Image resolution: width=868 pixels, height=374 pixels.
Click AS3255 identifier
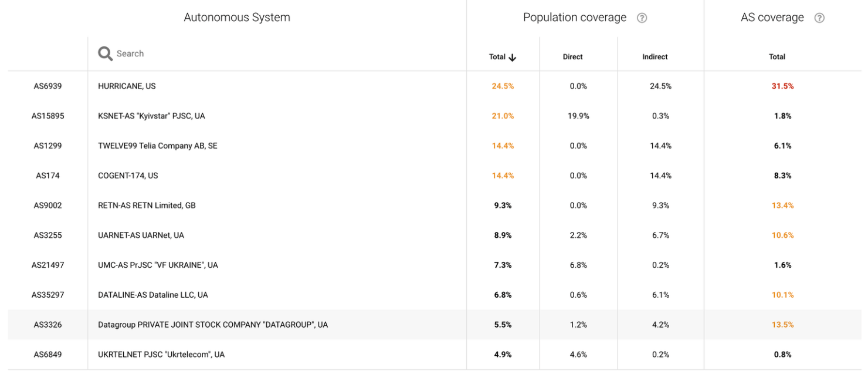coord(48,235)
